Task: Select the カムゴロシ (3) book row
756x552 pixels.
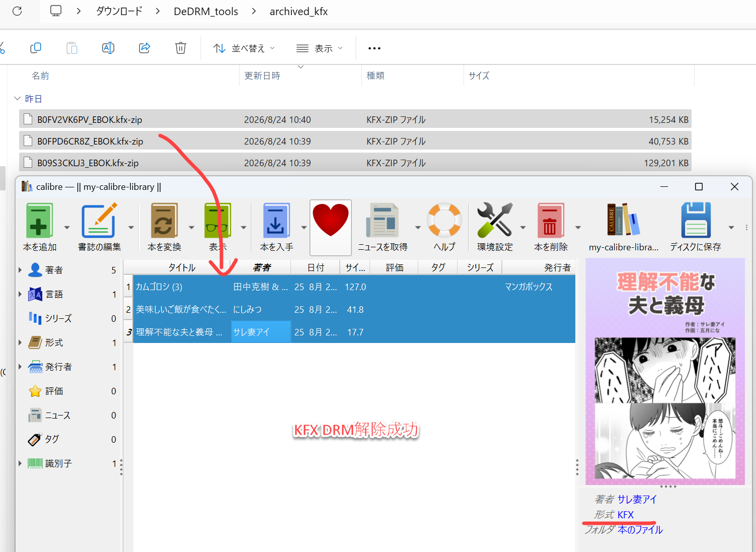Action: pos(354,287)
